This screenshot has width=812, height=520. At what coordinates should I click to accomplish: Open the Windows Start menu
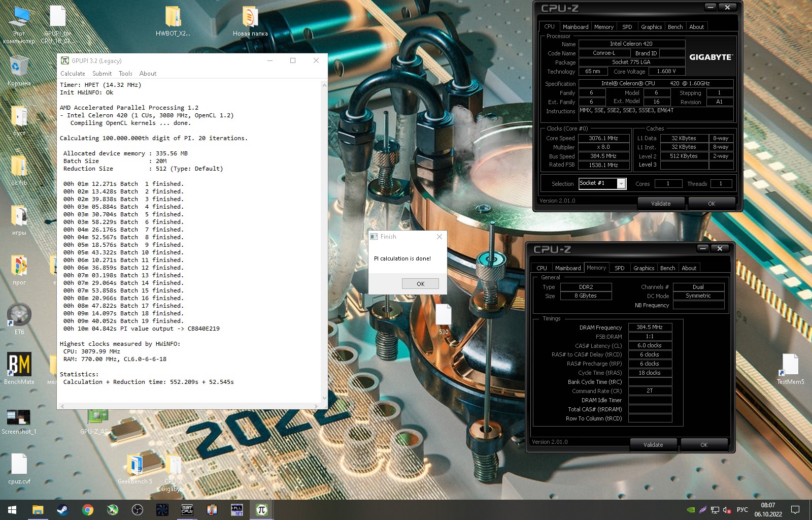tap(12, 510)
